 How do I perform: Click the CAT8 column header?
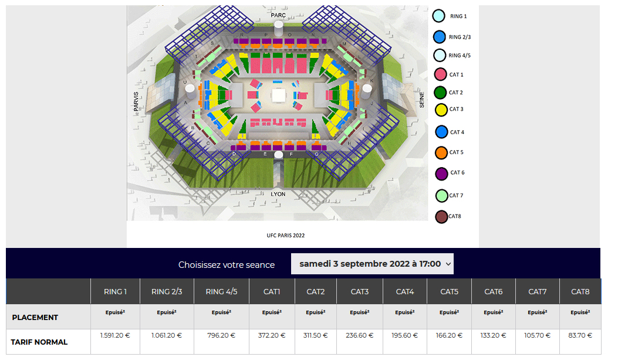(580, 291)
